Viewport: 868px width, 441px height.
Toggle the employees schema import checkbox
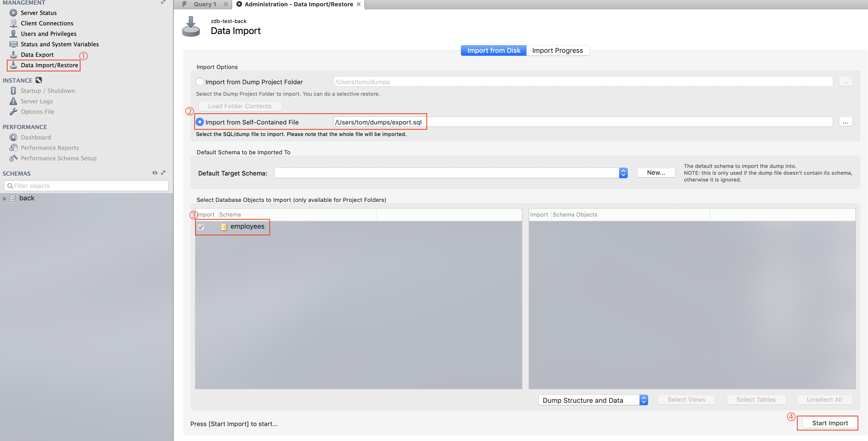[201, 227]
